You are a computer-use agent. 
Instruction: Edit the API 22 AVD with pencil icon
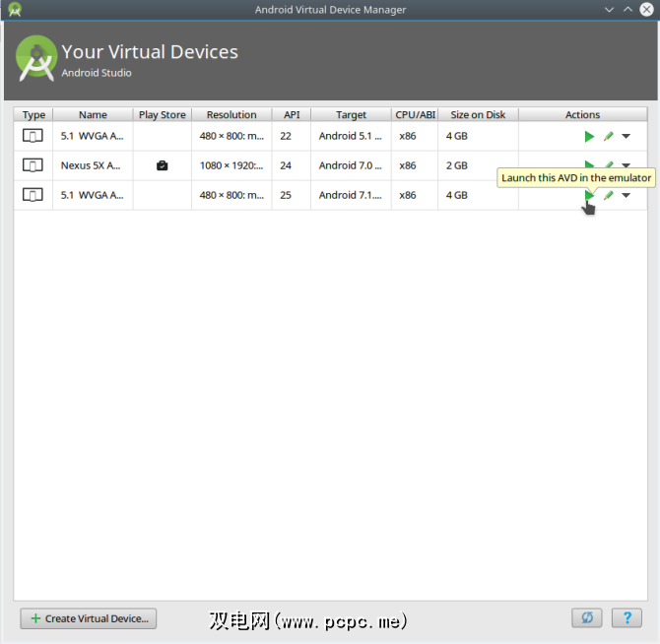608,136
